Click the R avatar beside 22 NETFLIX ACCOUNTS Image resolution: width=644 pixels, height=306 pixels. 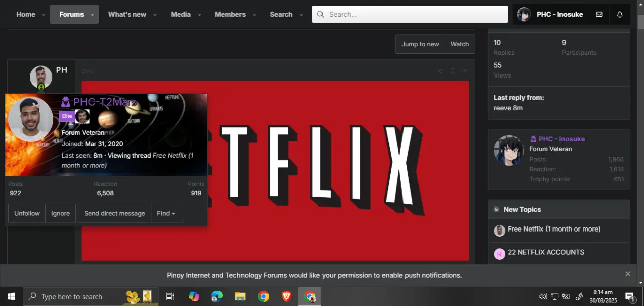pyautogui.click(x=499, y=254)
